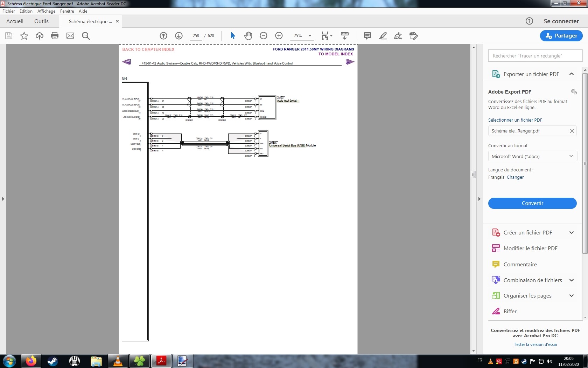588x368 pixels.
Task: Click the Save file icon
Action: 9,36
